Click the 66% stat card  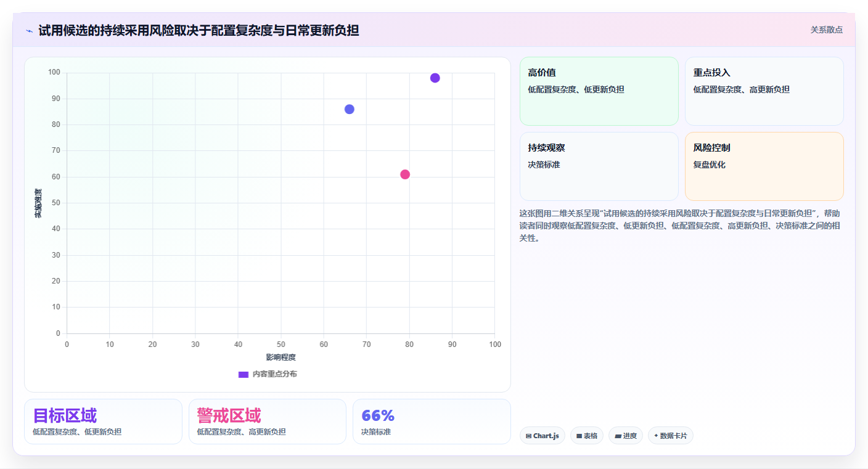click(432, 422)
